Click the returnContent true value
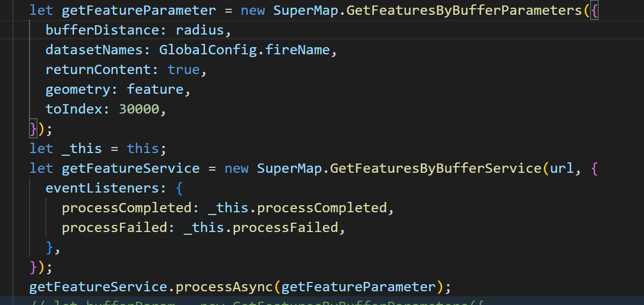644x305 pixels. [x=184, y=70]
